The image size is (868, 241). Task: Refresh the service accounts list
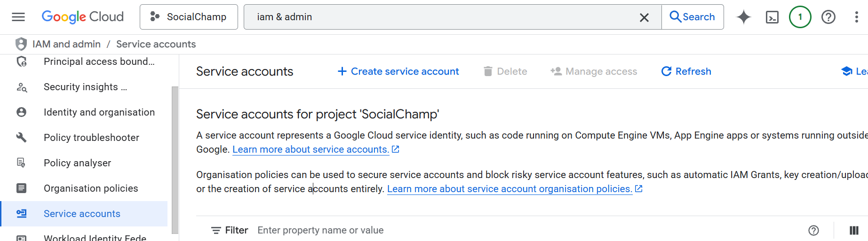click(x=686, y=71)
